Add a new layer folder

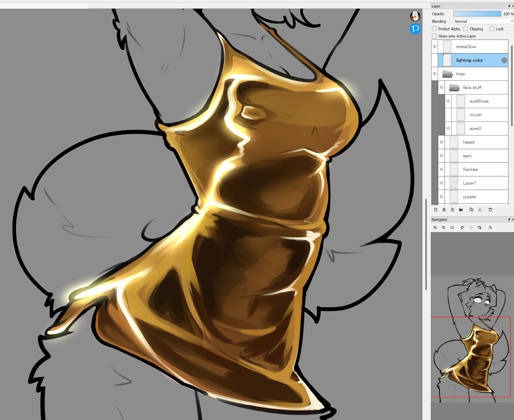click(x=461, y=210)
